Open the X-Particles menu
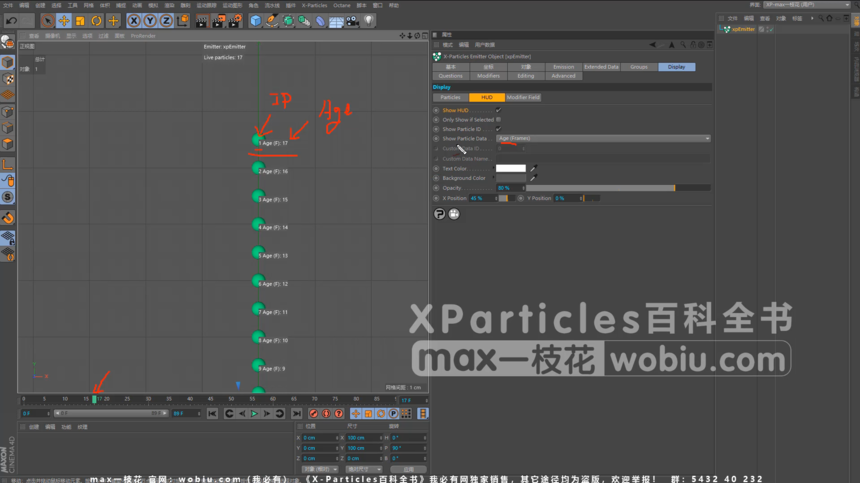 (x=314, y=5)
